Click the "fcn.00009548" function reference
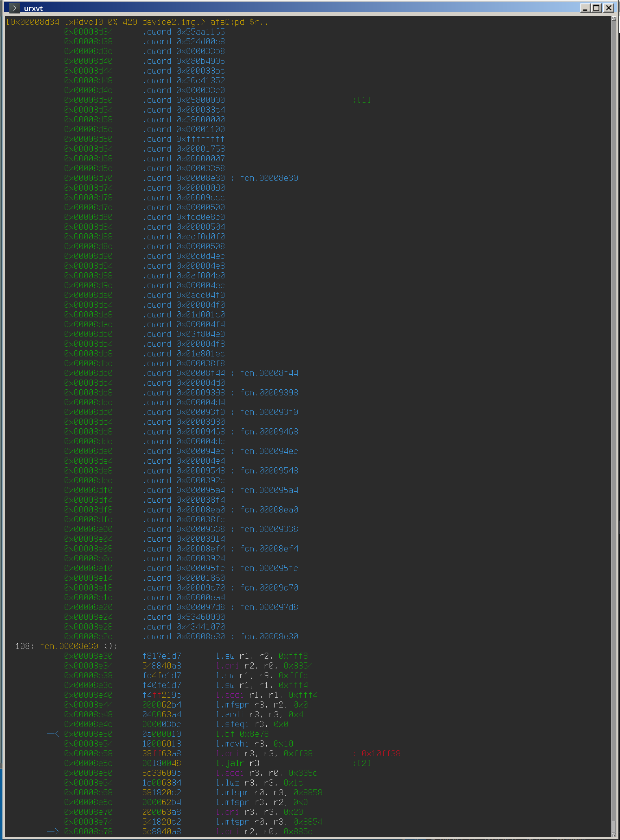The height and width of the screenshot is (840, 620). click(269, 471)
